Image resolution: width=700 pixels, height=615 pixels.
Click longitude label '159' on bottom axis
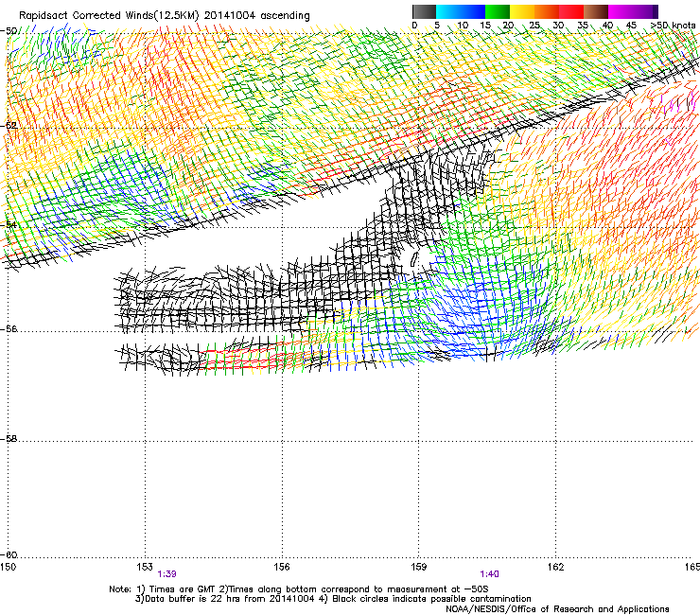(x=419, y=567)
